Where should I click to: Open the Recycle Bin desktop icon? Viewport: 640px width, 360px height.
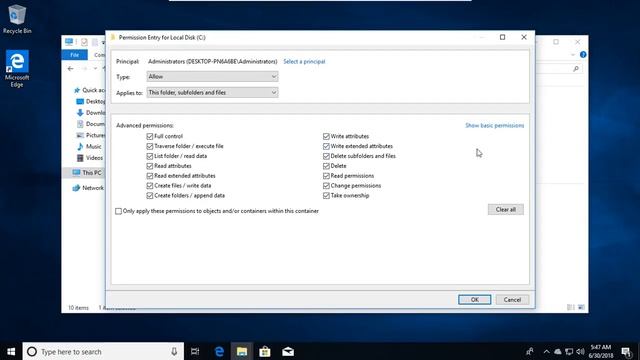coord(17,19)
